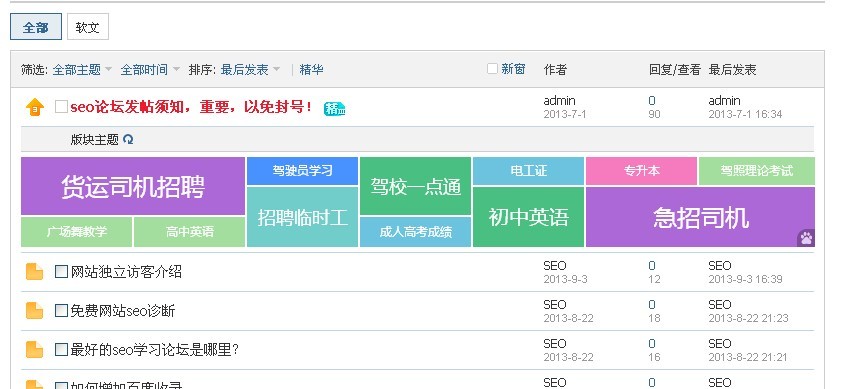The image size is (851, 389).
Task: Open thread 最好的seo学习论坛是哪里?
Action: [x=155, y=350]
